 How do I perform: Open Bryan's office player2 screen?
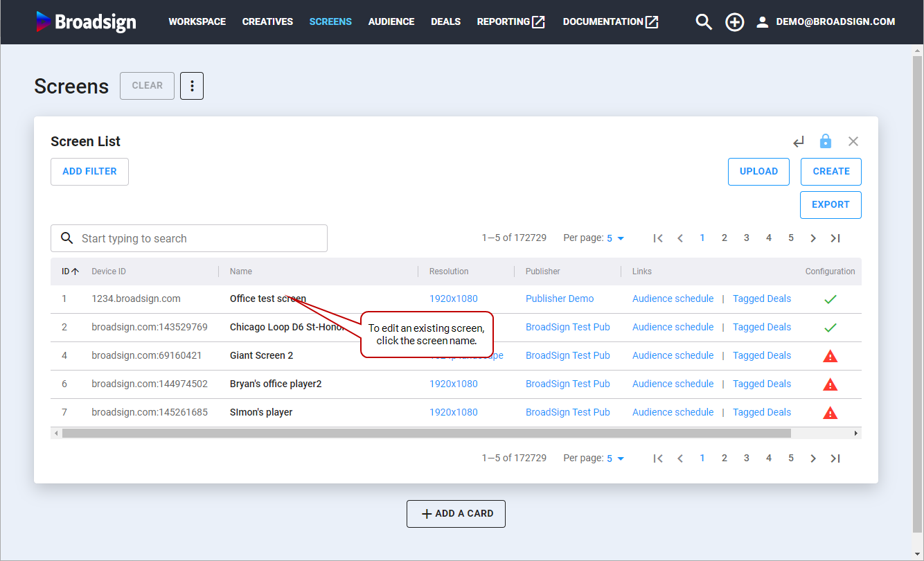click(x=276, y=384)
